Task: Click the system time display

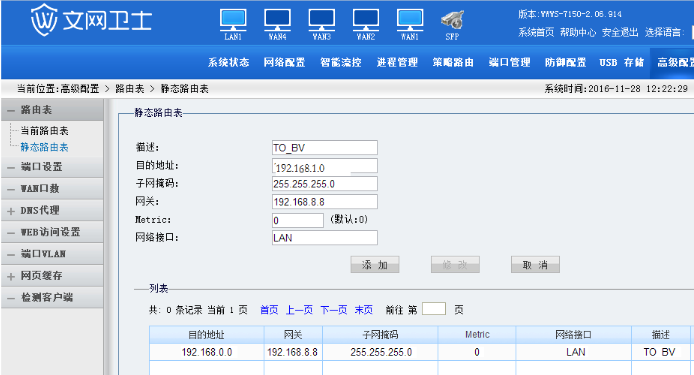Action: tap(616, 89)
